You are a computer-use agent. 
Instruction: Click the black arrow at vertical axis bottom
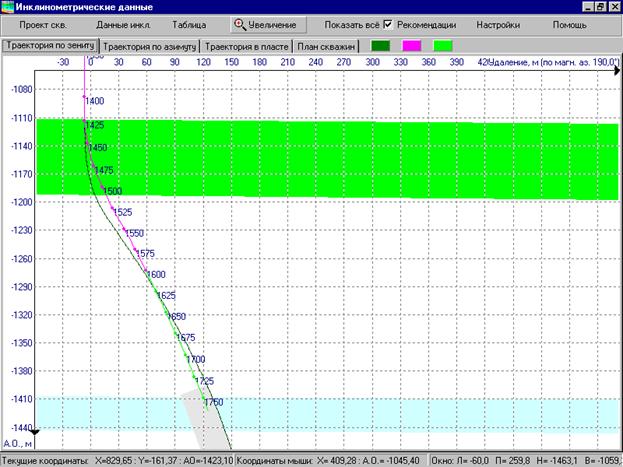coord(35,432)
